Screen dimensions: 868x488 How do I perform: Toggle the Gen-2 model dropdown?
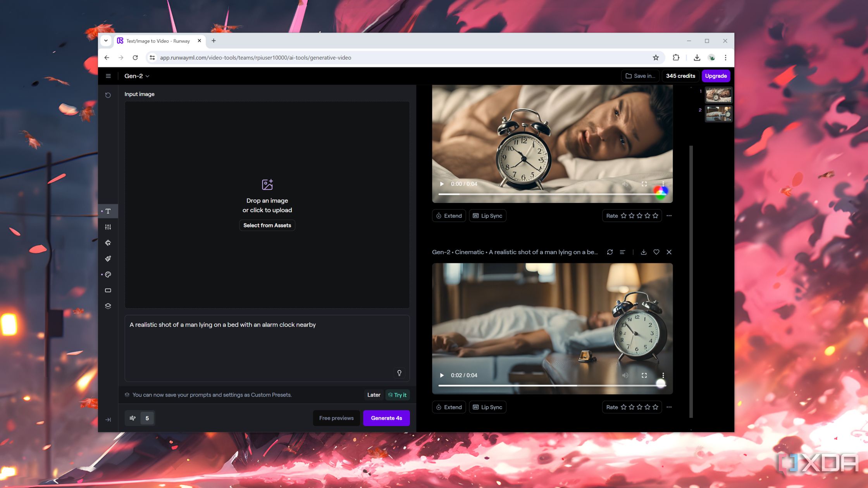(x=136, y=76)
